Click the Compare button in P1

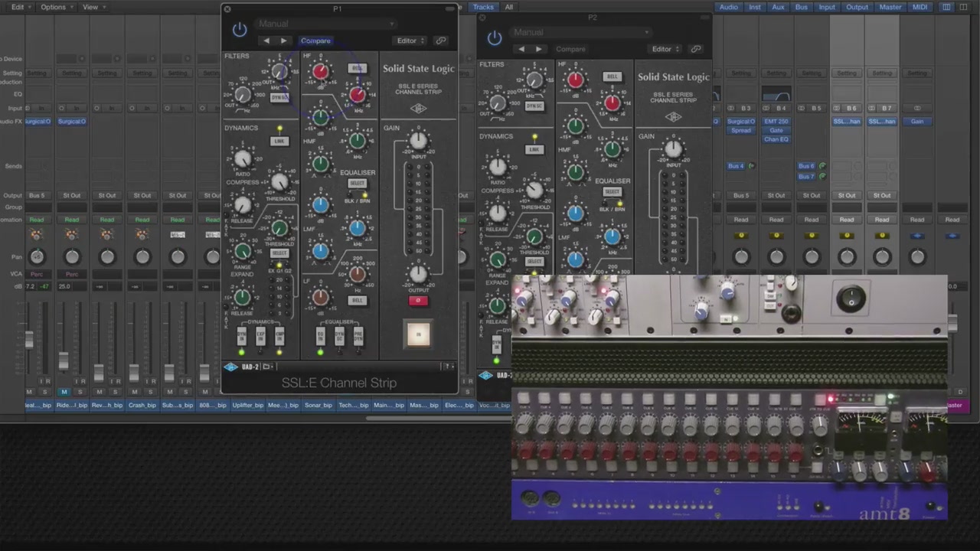coord(315,41)
